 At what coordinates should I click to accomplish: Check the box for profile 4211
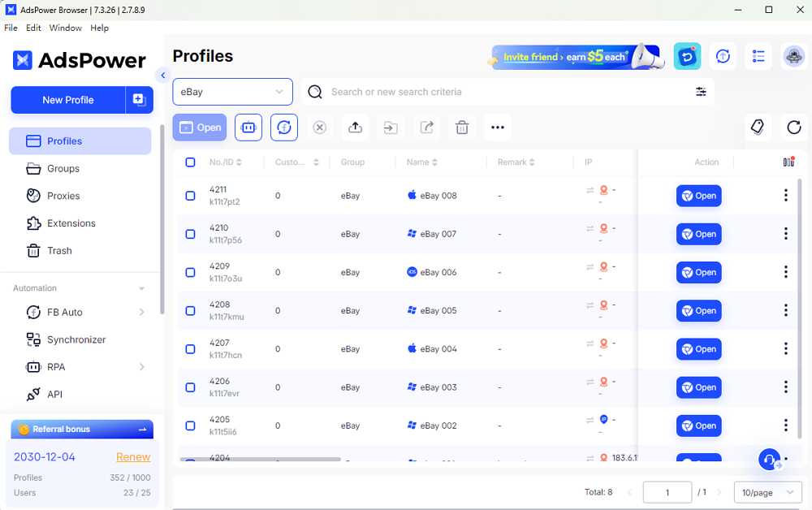pos(191,196)
